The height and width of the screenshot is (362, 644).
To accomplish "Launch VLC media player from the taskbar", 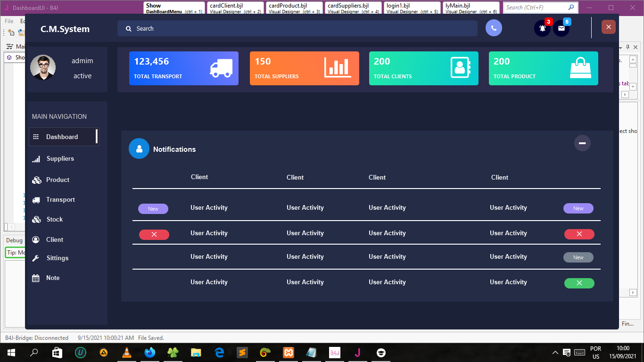I will [127, 353].
